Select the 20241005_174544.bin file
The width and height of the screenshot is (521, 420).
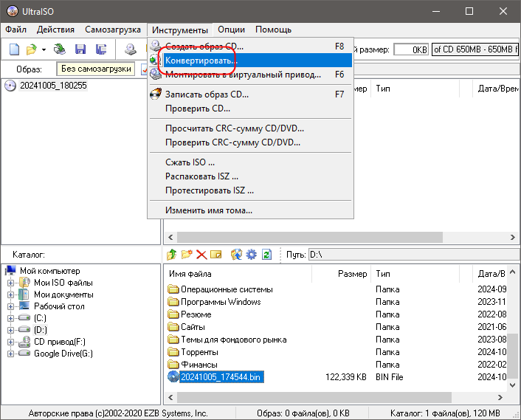pos(221,377)
